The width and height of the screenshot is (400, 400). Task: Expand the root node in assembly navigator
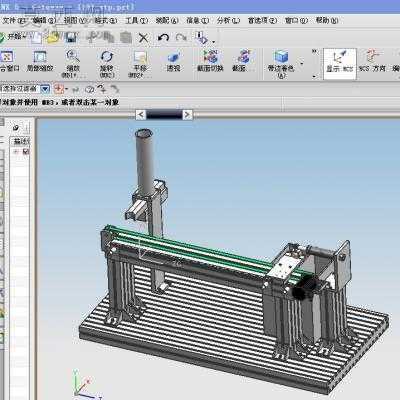click(15, 152)
